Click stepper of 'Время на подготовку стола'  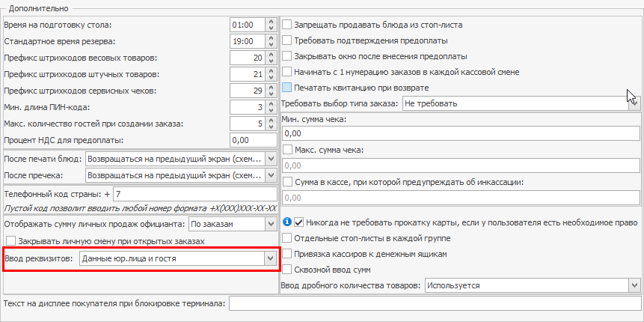point(271,25)
